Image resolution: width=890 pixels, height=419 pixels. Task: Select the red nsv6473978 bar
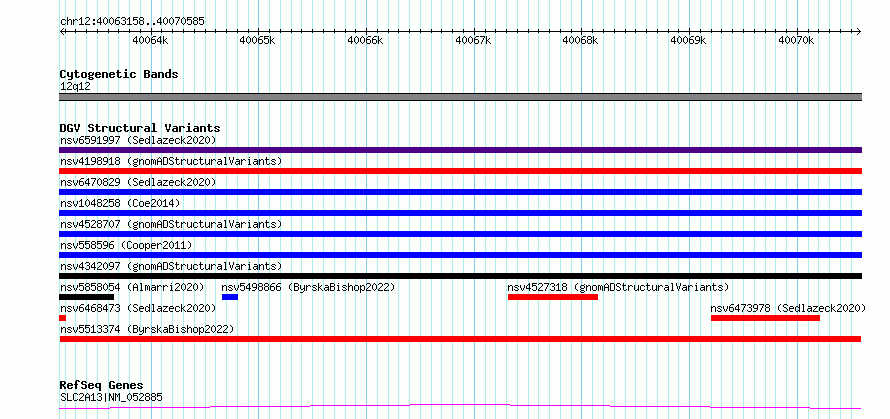pos(765,318)
